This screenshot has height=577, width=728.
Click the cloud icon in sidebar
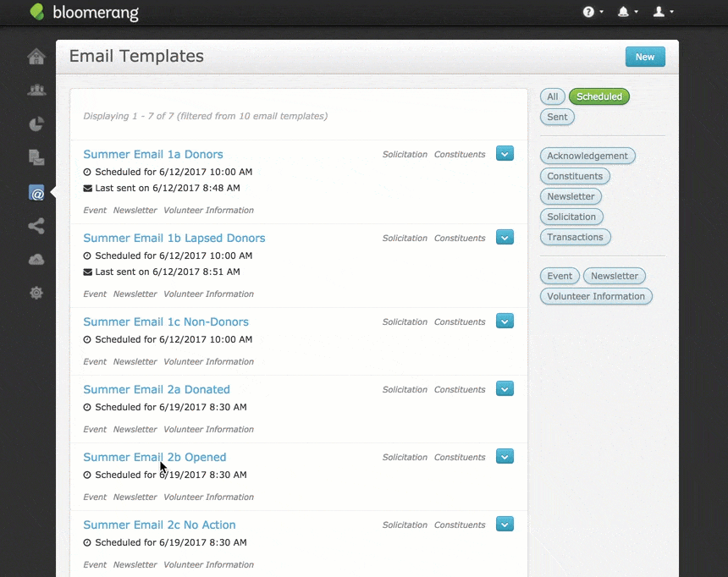coord(36,260)
